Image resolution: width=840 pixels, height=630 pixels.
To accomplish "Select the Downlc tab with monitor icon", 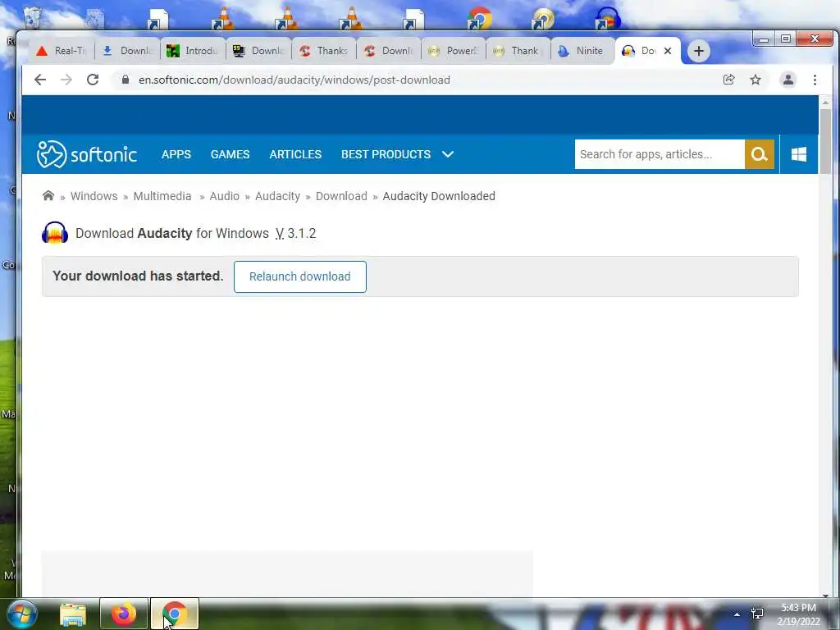I will (x=258, y=51).
